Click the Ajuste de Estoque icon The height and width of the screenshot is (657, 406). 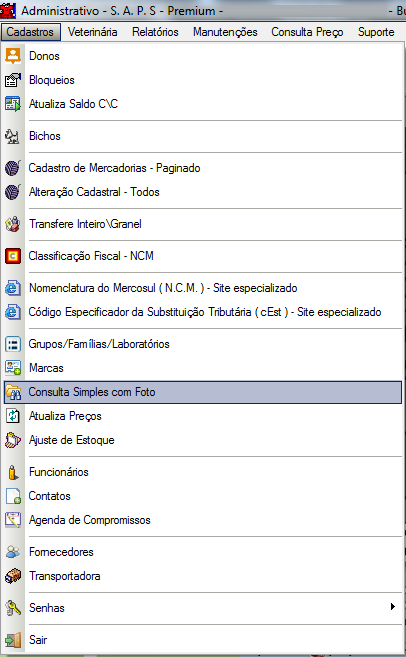tap(13, 440)
